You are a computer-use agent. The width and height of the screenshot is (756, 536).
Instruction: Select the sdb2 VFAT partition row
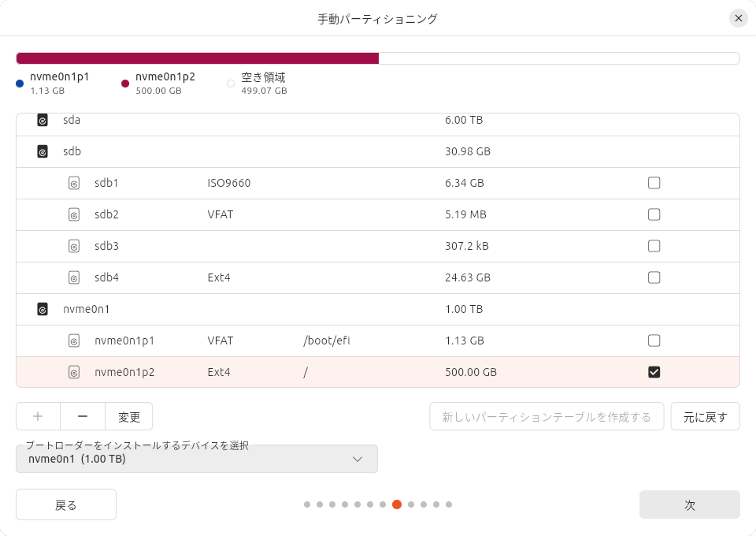coord(378,214)
